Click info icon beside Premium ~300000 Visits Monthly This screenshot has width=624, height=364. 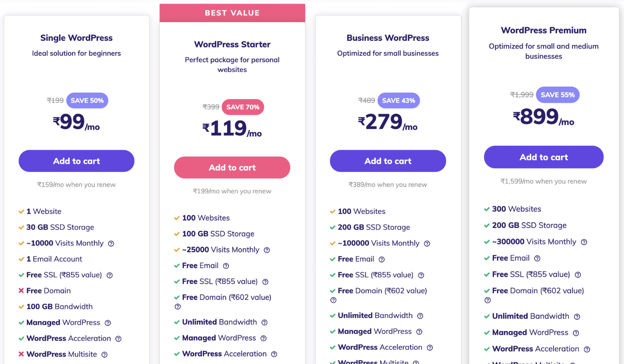[x=584, y=242]
